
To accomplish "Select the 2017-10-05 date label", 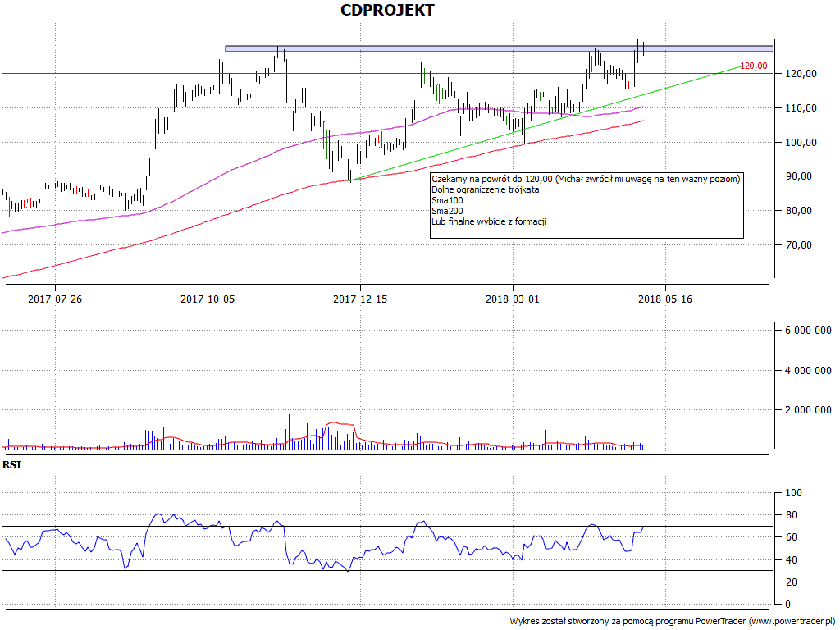I will [208, 299].
